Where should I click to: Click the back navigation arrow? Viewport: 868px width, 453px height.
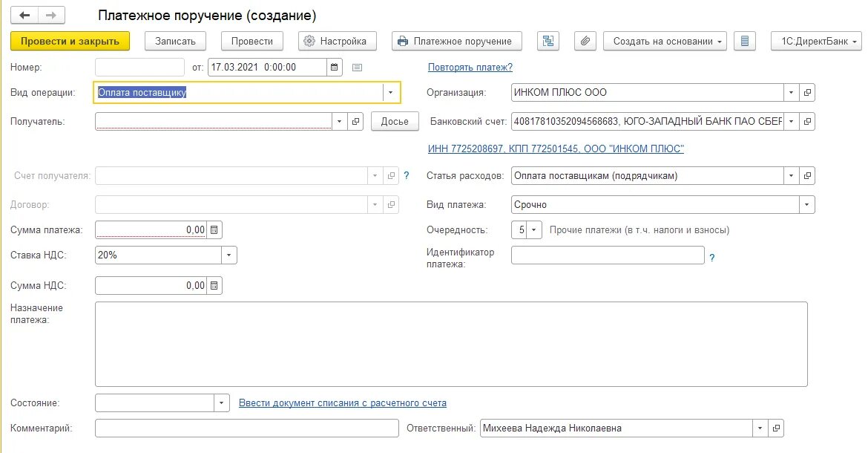click(24, 15)
